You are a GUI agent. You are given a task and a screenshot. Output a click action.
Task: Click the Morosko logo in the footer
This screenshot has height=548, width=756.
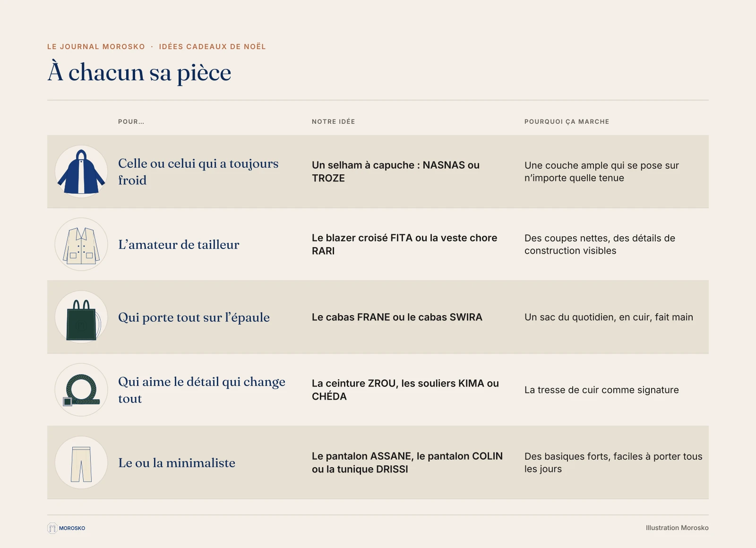66,528
